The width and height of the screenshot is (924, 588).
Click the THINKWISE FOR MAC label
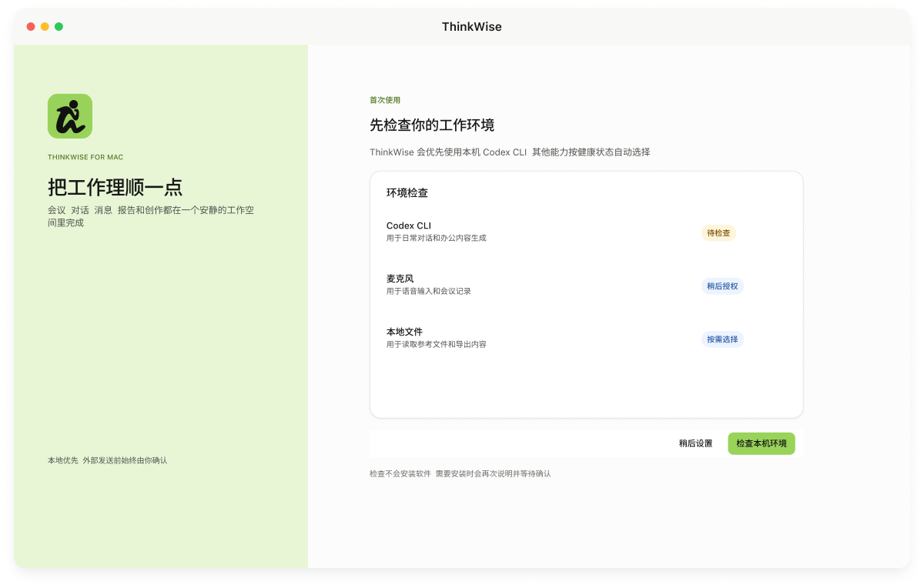point(85,157)
